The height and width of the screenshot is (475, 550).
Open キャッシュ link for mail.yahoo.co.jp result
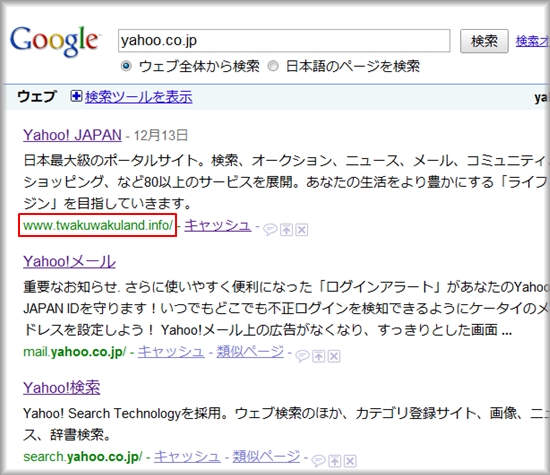click(x=171, y=352)
